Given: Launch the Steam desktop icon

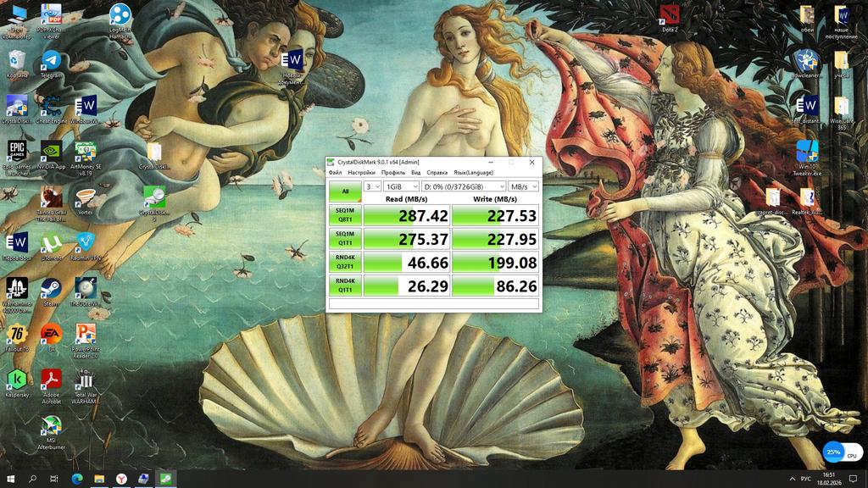Looking at the screenshot, I should click(x=51, y=288).
